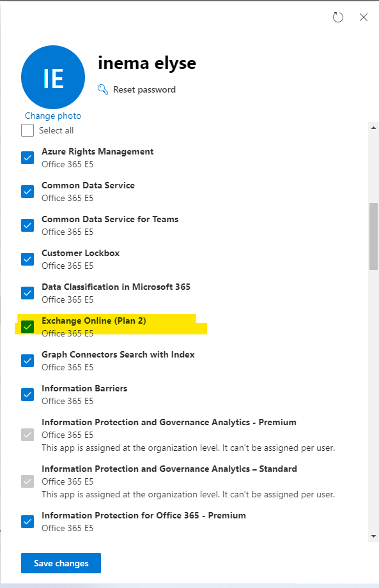Screen dimensions: 379x588
Task: Click 'Data Classification in Microsoft 365' label
Action: [x=116, y=287]
